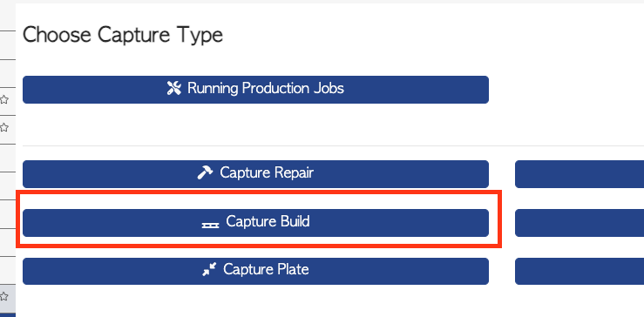644x317 pixels.
Task: Toggle the star in the highlighted bottom-left row
Action: point(3,296)
